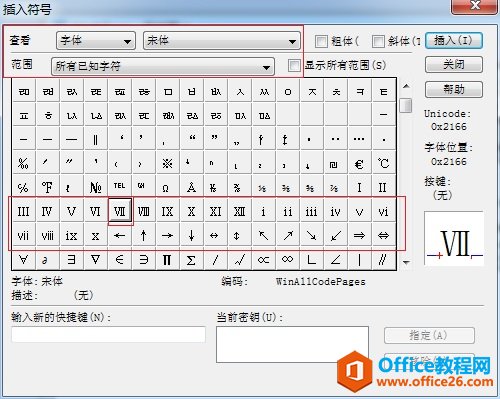Screen dimensions: 500x399
Task: Choose the Euro currency symbol
Action: click(360, 163)
